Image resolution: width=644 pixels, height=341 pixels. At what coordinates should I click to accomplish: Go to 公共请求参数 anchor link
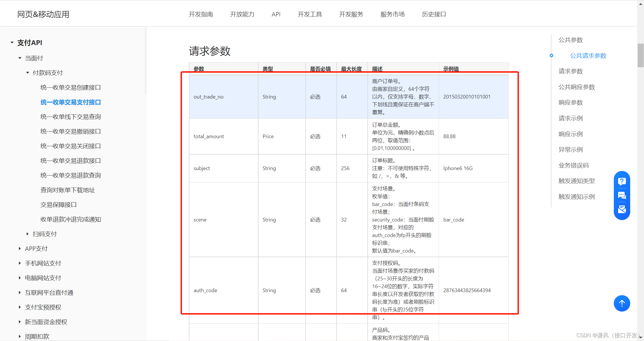click(x=588, y=55)
